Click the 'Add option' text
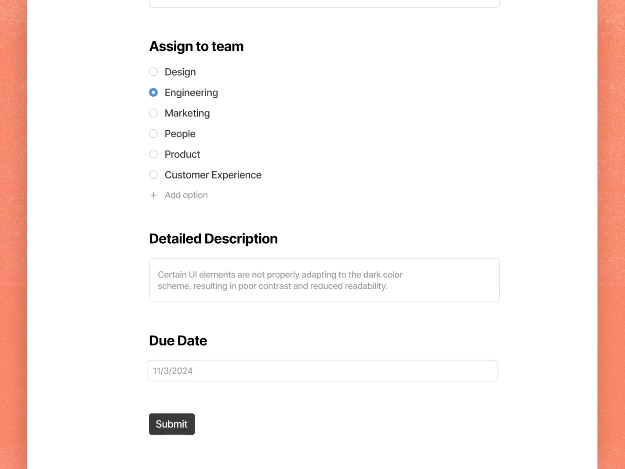 click(x=186, y=195)
